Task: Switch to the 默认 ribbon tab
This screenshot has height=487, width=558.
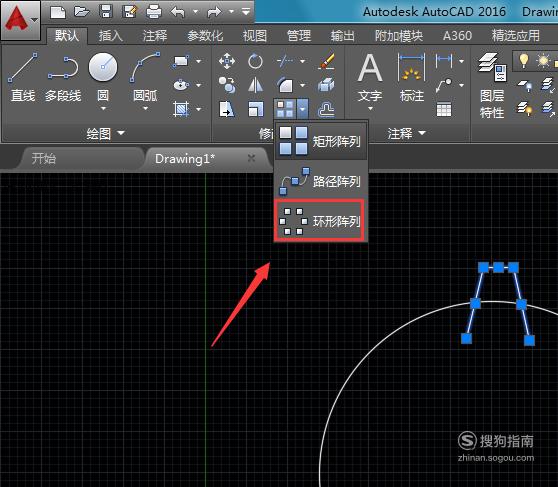Action: point(67,36)
